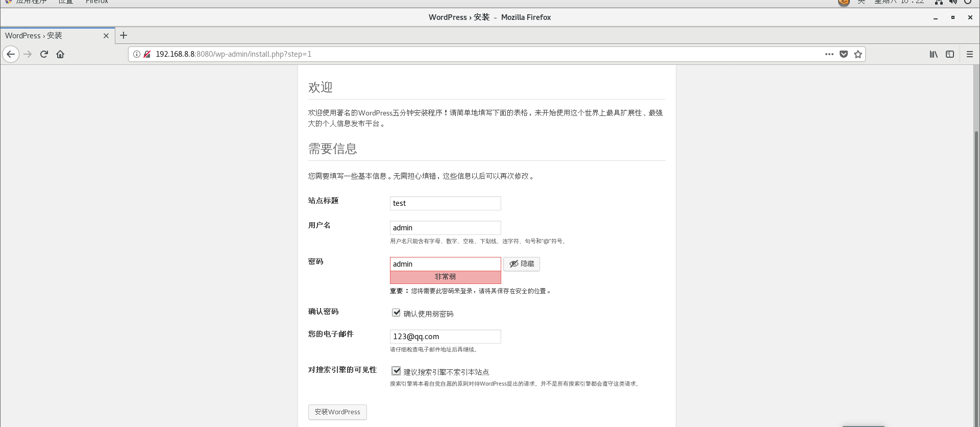Click the 对搜索引擎的可见性 label
This screenshot has width=980, height=427.
342,370
